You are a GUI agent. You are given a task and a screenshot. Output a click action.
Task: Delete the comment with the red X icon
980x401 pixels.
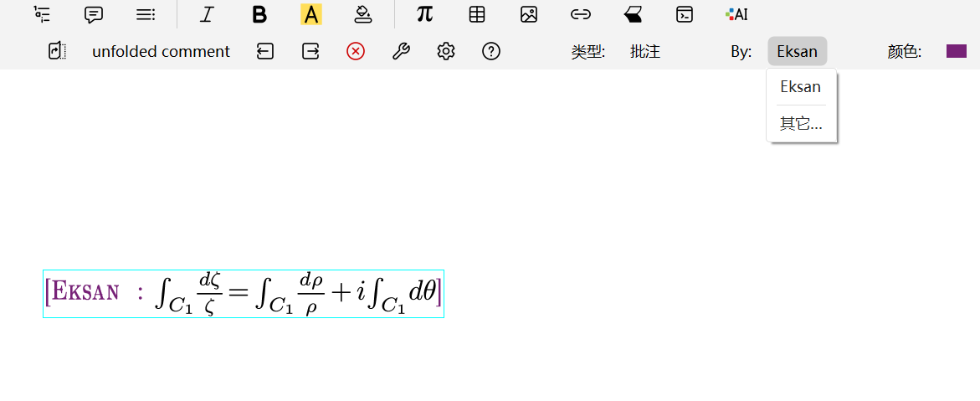pyautogui.click(x=356, y=52)
